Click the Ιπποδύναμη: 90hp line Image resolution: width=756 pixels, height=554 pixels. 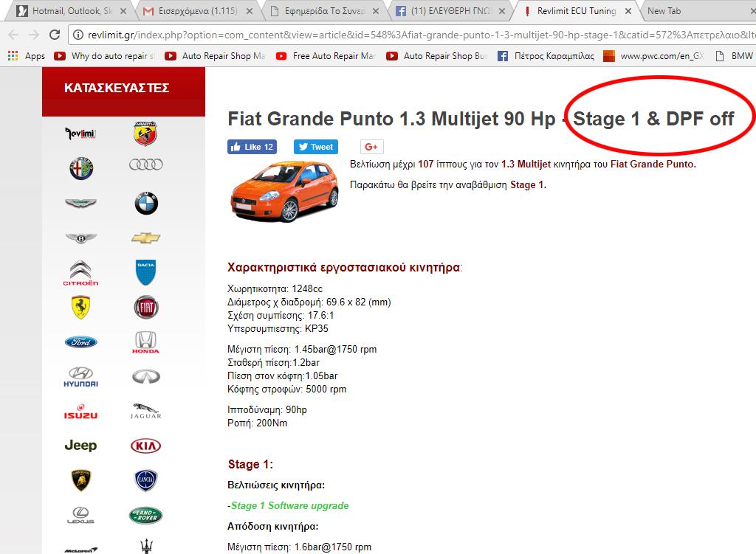[267, 409]
